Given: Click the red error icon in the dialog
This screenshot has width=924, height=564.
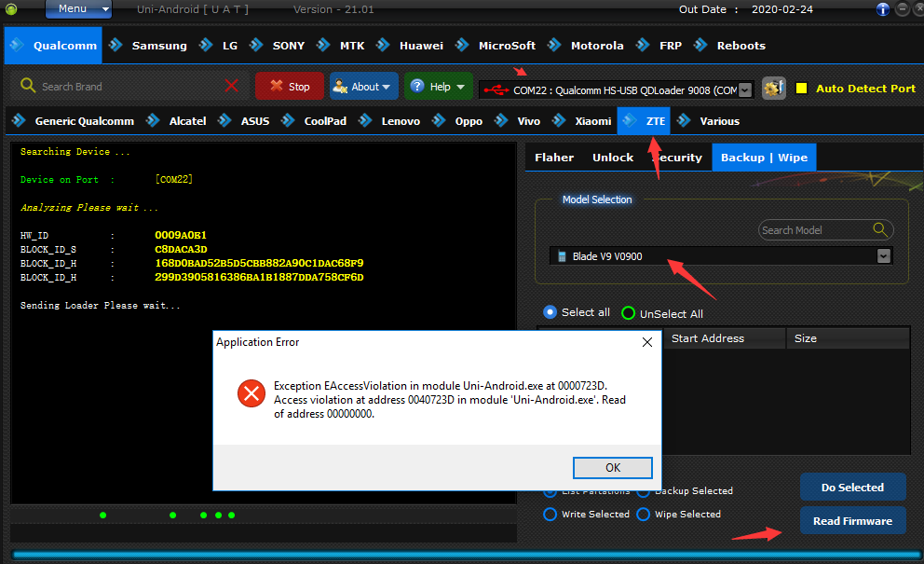Looking at the screenshot, I should click(251, 393).
